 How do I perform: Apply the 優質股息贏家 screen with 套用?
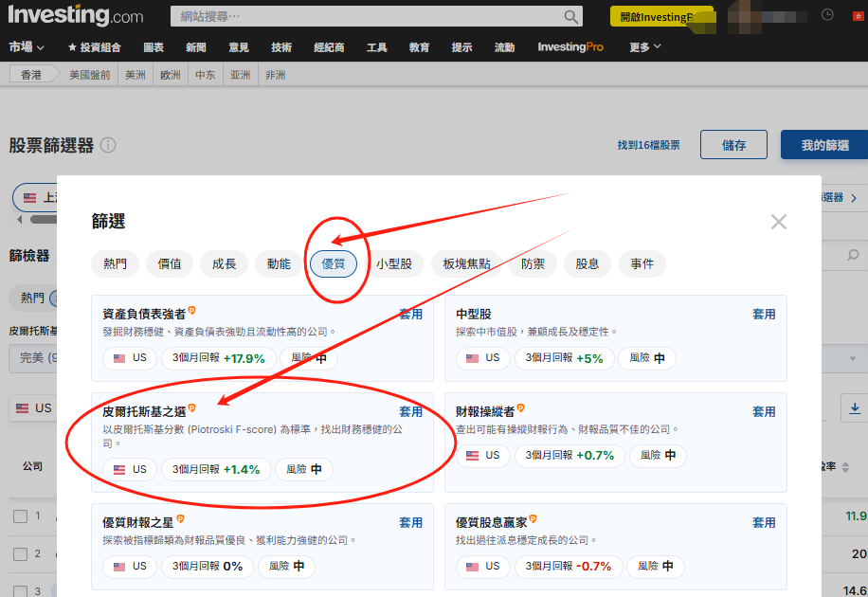pyautogui.click(x=764, y=523)
